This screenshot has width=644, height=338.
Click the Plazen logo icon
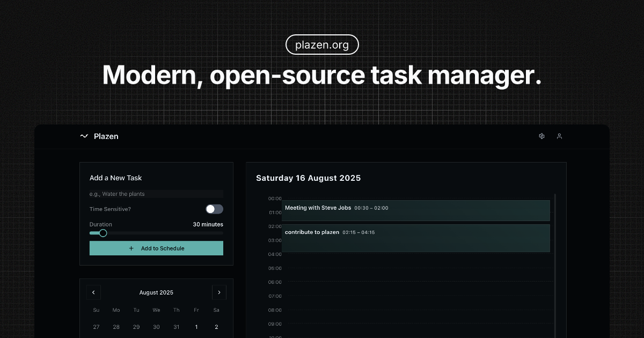point(84,136)
